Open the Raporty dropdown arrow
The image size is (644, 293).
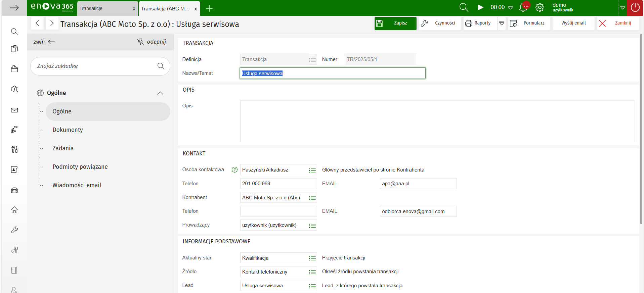tap(502, 23)
